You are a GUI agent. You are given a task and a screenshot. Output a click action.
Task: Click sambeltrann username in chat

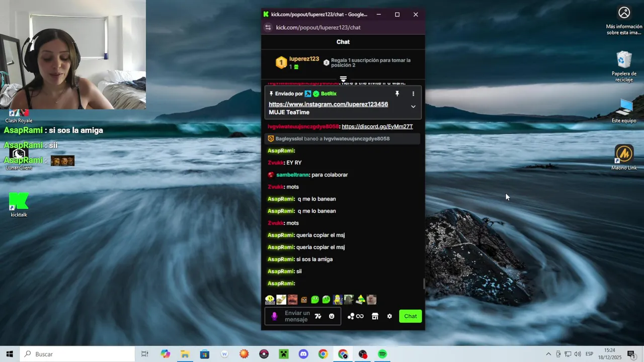[293, 175]
